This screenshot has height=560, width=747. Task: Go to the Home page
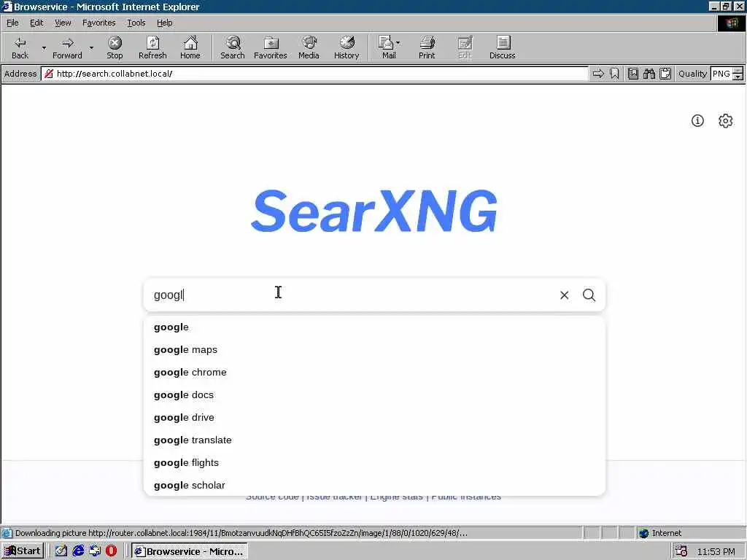click(190, 47)
